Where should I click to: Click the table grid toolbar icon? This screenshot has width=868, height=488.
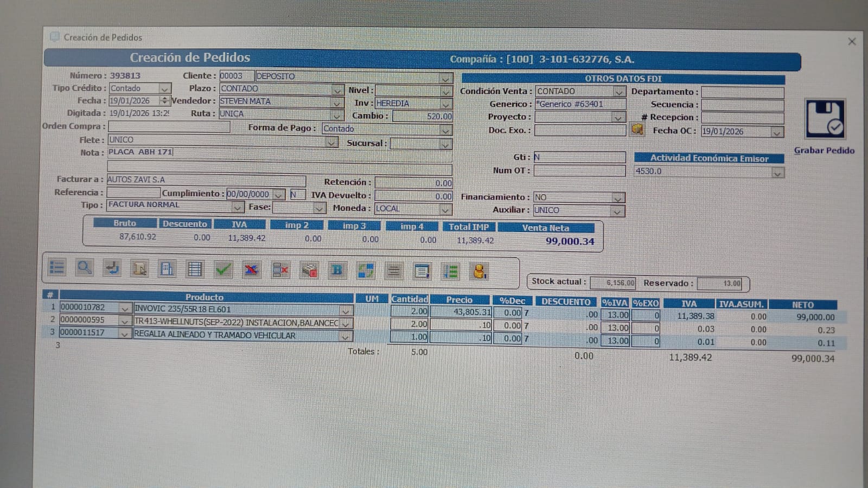[x=195, y=269]
